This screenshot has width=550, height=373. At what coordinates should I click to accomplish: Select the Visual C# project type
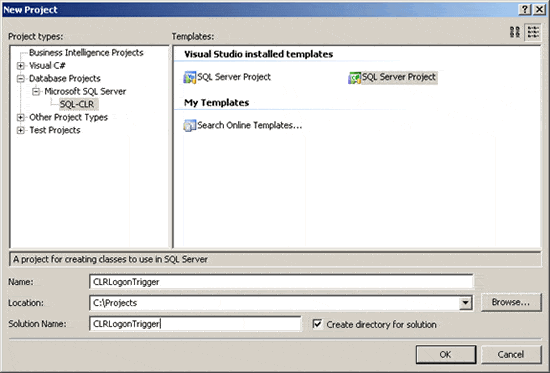point(47,66)
